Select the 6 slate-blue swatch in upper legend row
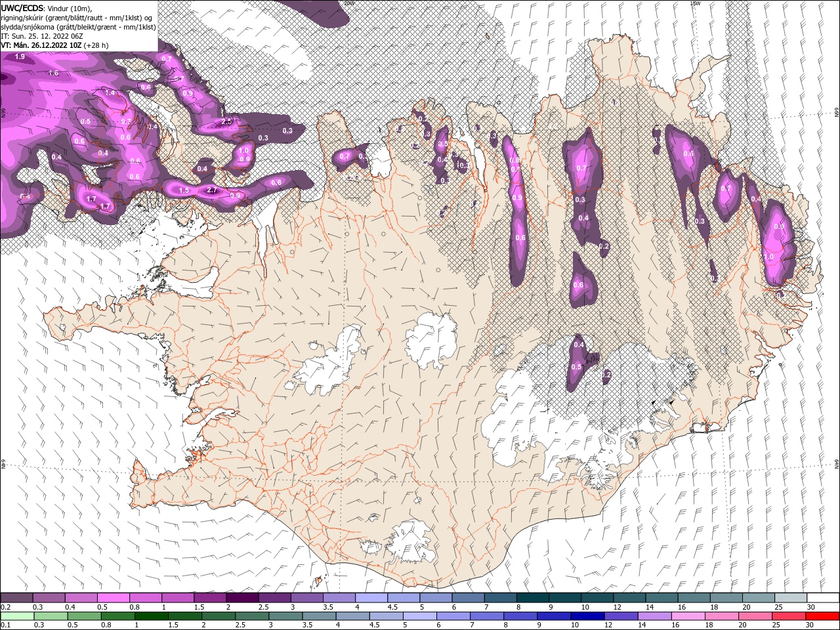This screenshot has height=630, width=840. [468, 598]
